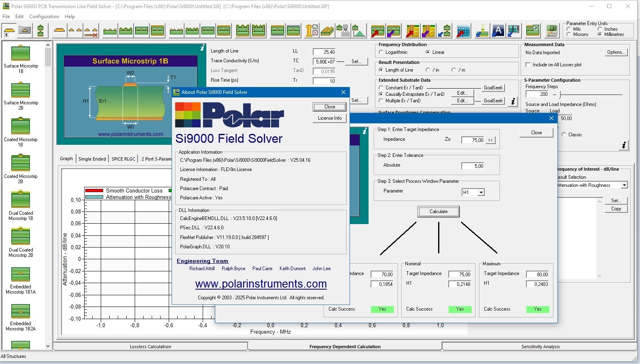The image size is (640, 364).
Task: Click structure list scroll up arrow
Action: coord(48,45)
